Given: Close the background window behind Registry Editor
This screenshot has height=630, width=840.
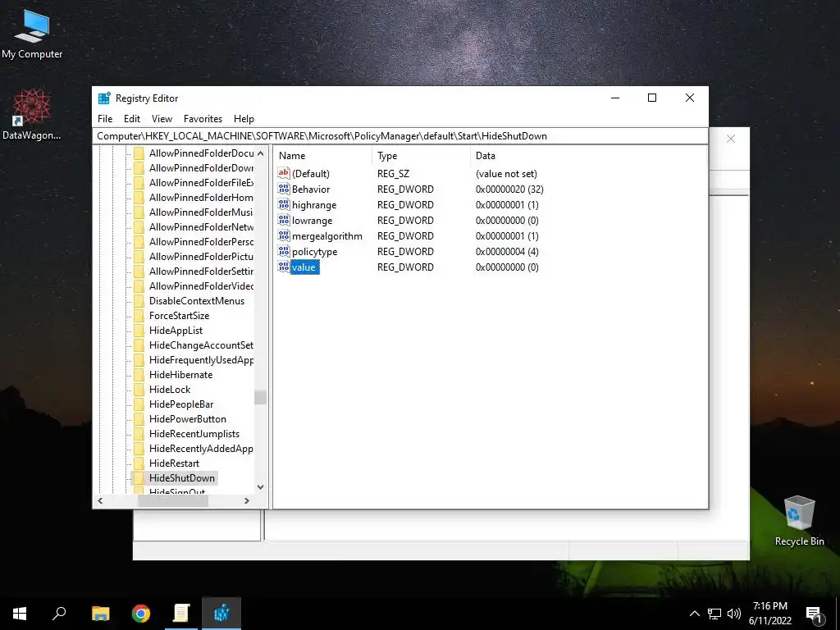Looking at the screenshot, I should (x=731, y=139).
